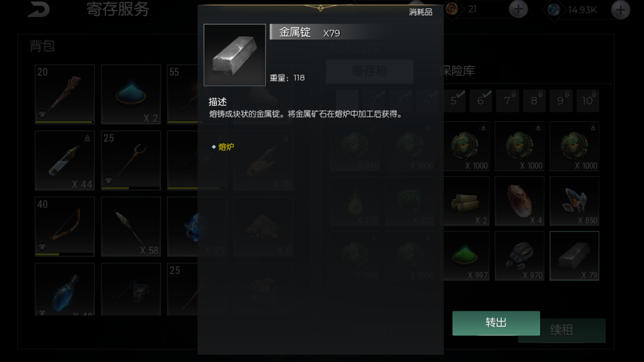Select the metal ingot X 79 slot
The width and height of the screenshot is (644, 362).
[x=574, y=256]
